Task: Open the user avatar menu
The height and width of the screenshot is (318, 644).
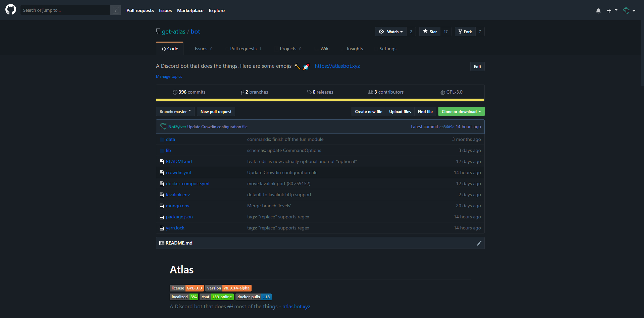Action: point(629,11)
